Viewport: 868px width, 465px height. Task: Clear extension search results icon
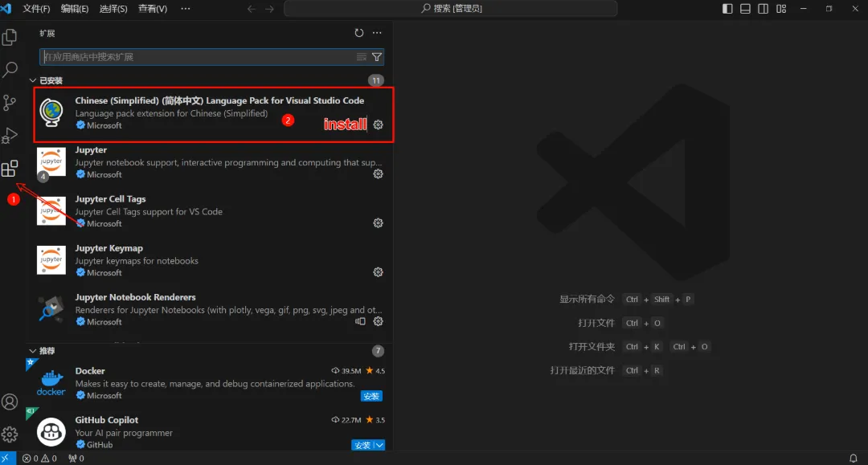tap(362, 57)
